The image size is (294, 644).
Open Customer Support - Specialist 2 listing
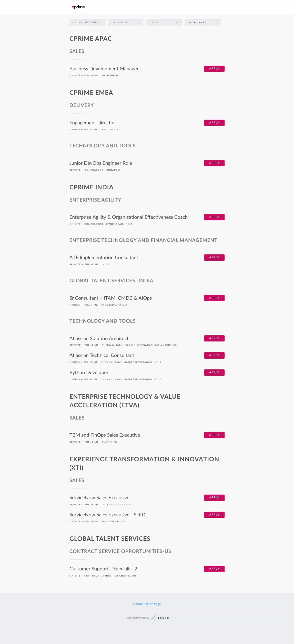click(x=103, y=569)
